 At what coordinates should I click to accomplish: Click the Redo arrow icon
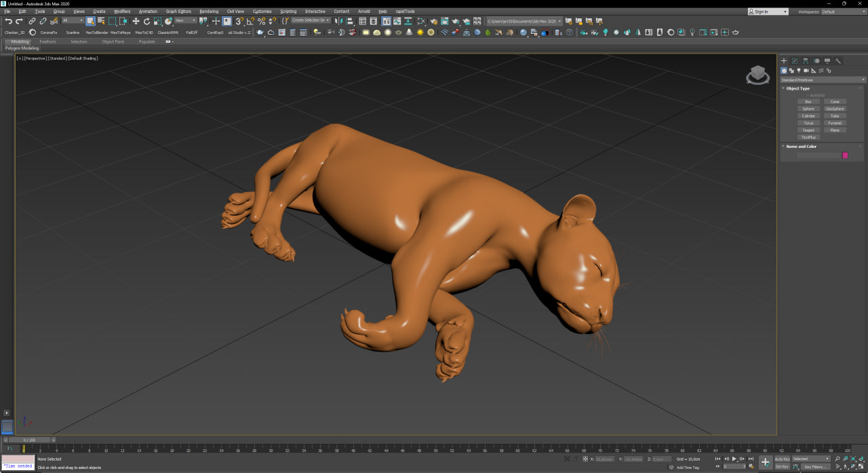pyautogui.click(x=19, y=21)
